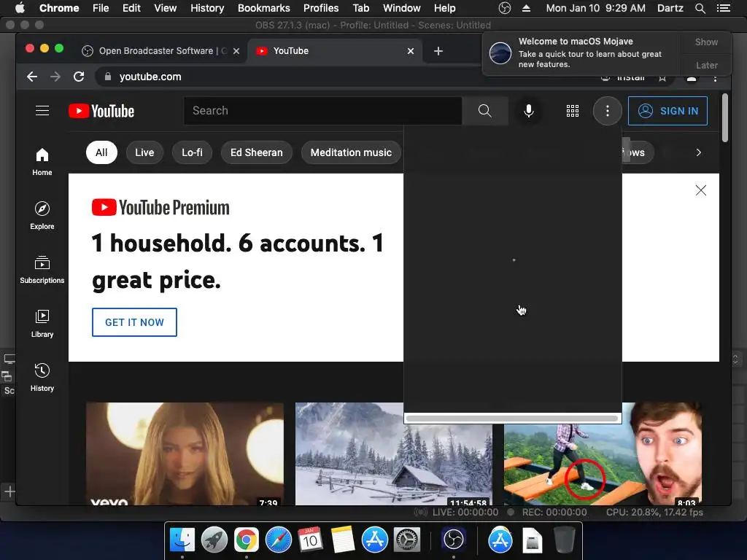
Task: Click the YouTube search input field
Action: [322, 111]
